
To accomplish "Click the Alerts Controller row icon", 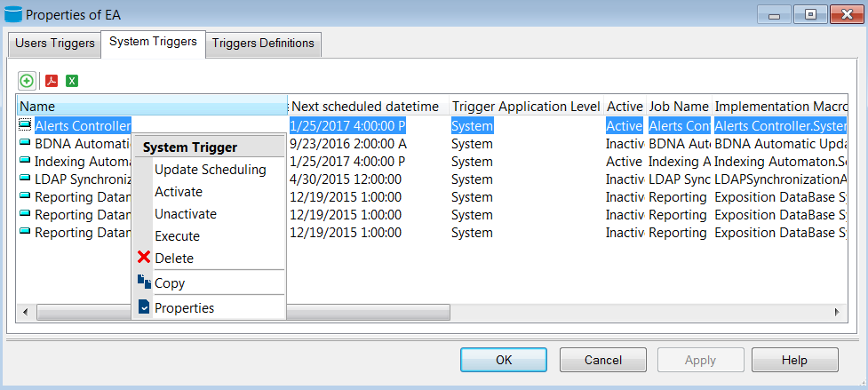I will 25,126.
